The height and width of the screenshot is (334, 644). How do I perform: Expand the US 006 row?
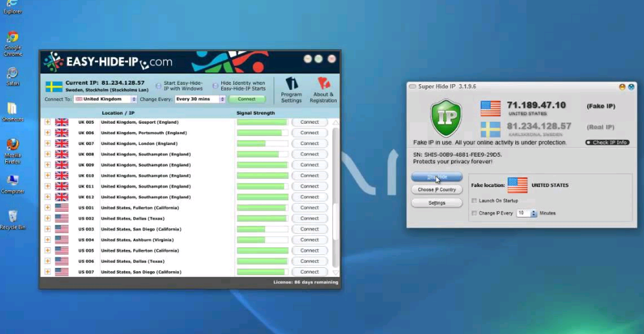48,262
